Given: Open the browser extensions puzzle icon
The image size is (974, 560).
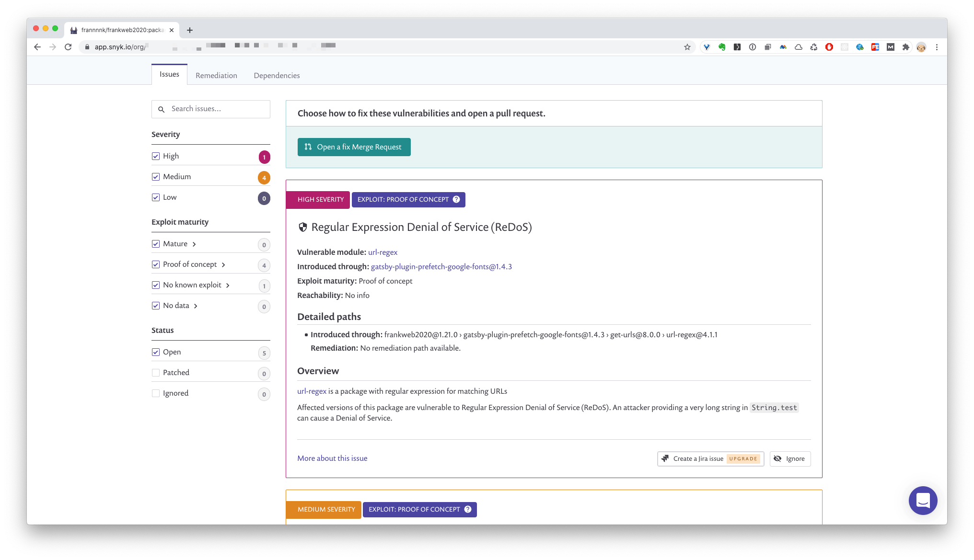Looking at the screenshot, I should pos(905,47).
